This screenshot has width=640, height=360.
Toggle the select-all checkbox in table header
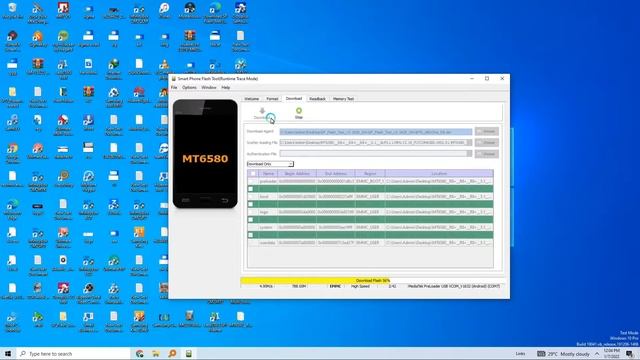[253, 173]
